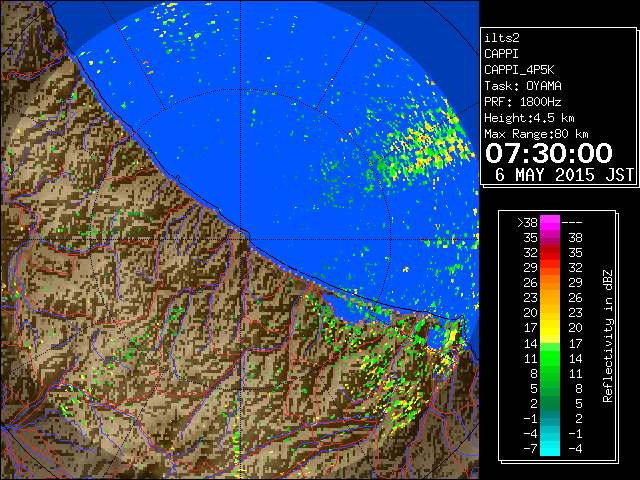Viewport: 640px width, 480px height.
Task: Click the radar center where range lines cross
Action: (x=241, y=239)
